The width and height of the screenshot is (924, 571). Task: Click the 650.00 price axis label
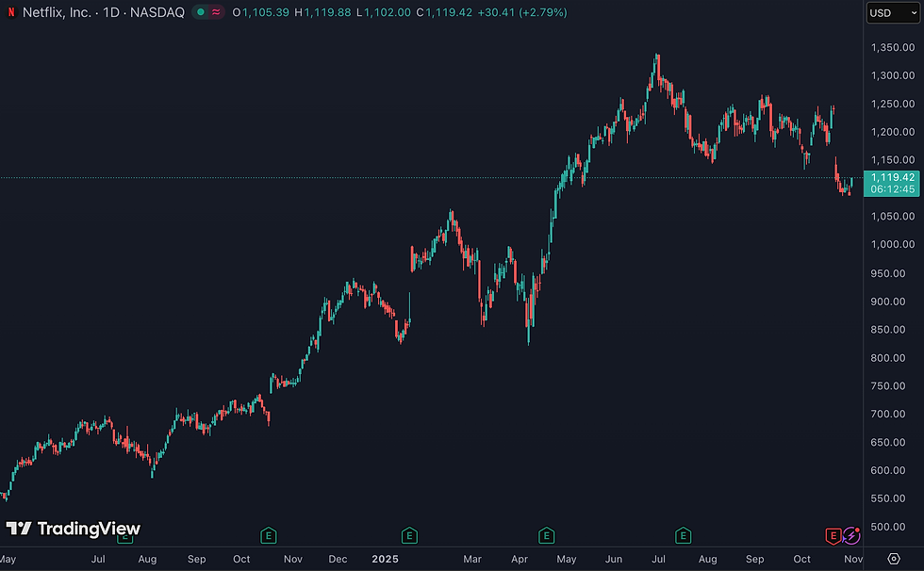[x=888, y=442]
